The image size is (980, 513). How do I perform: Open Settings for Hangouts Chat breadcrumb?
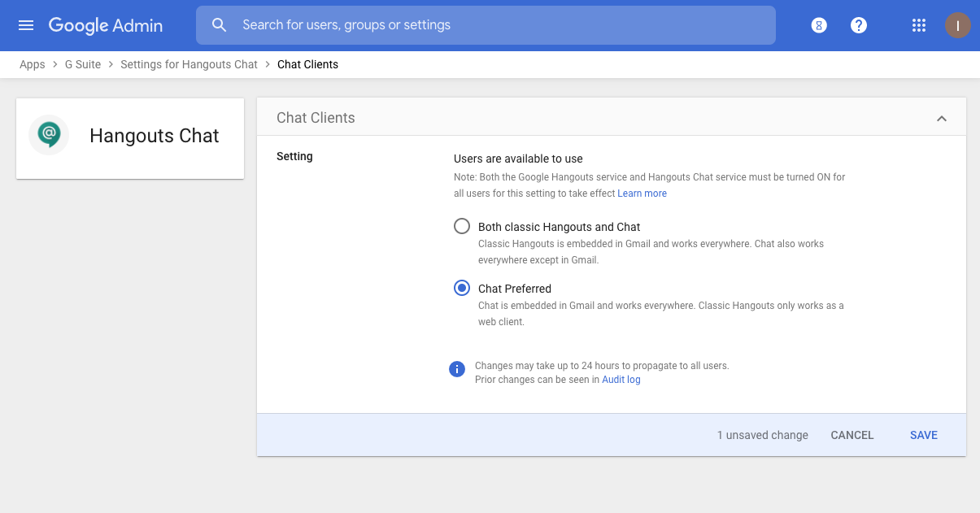(x=189, y=64)
